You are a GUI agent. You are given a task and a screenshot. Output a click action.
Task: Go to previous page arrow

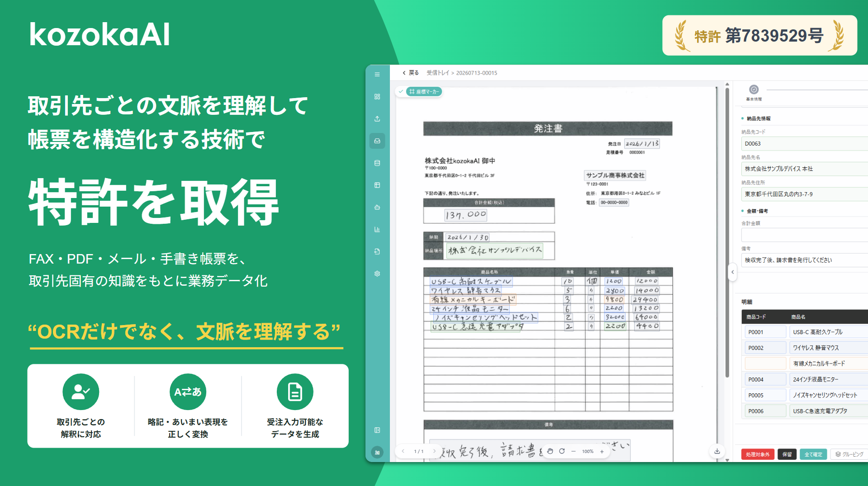[x=403, y=451]
